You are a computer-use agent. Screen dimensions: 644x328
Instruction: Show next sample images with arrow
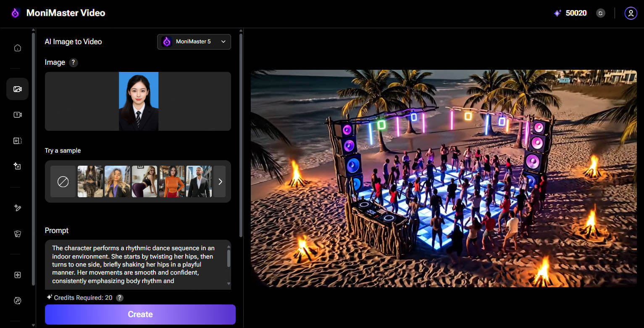coord(220,182)
